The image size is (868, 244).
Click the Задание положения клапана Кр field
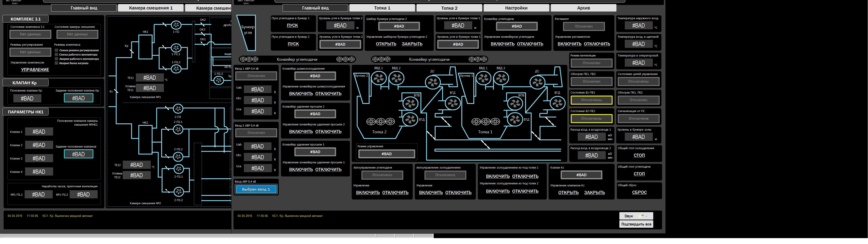(78, 98)
